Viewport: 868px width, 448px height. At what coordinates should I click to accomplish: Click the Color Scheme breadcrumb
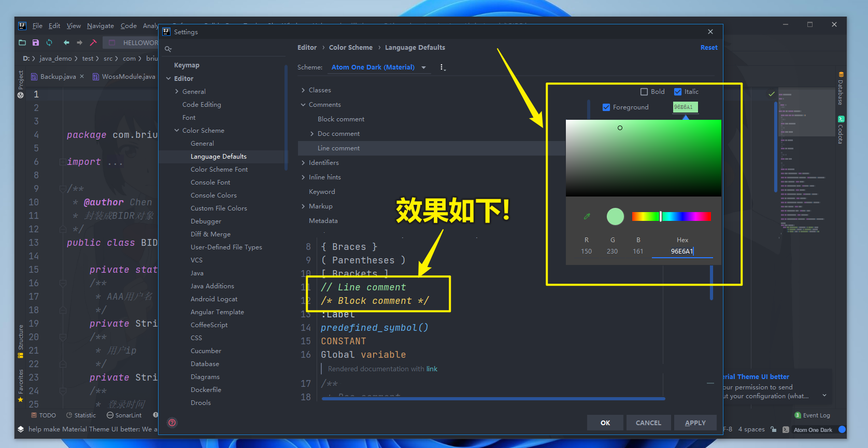pyautogui.click(x=351, y=48)
